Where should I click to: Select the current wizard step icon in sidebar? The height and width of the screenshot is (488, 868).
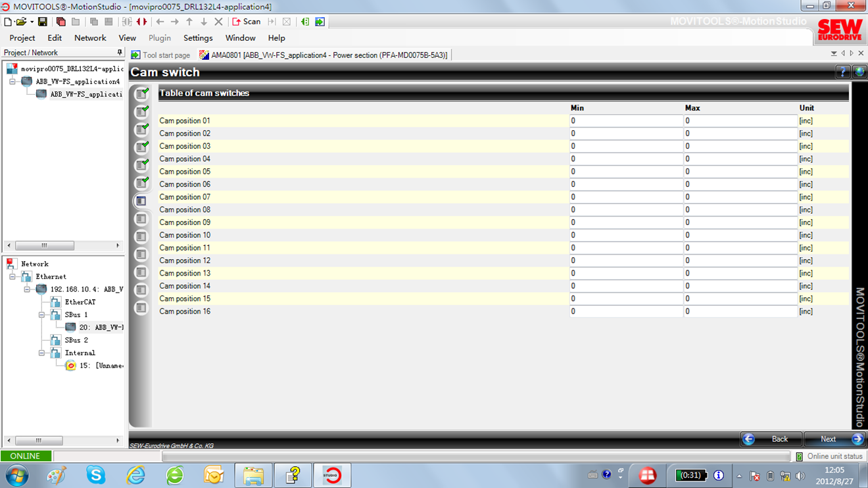141,201
